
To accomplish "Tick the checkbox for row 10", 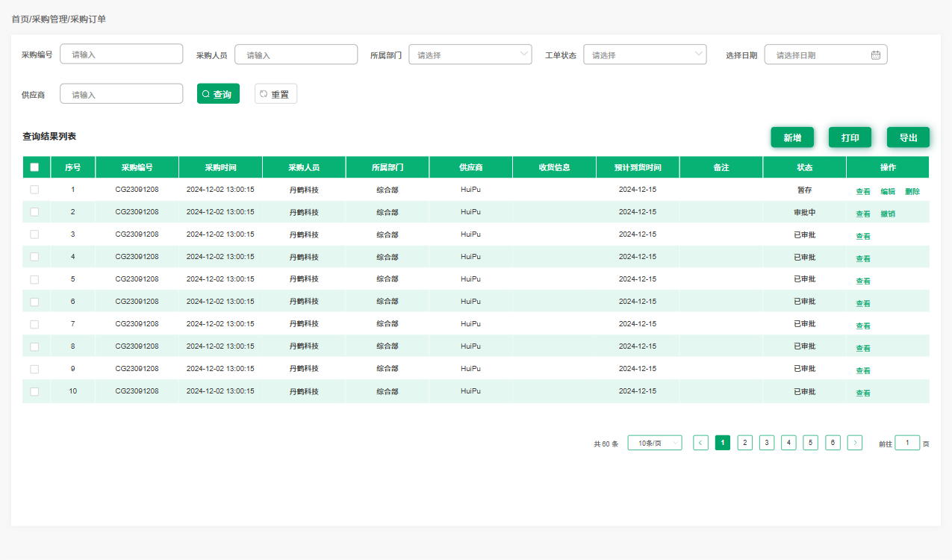I will click(x=34, y=391).
